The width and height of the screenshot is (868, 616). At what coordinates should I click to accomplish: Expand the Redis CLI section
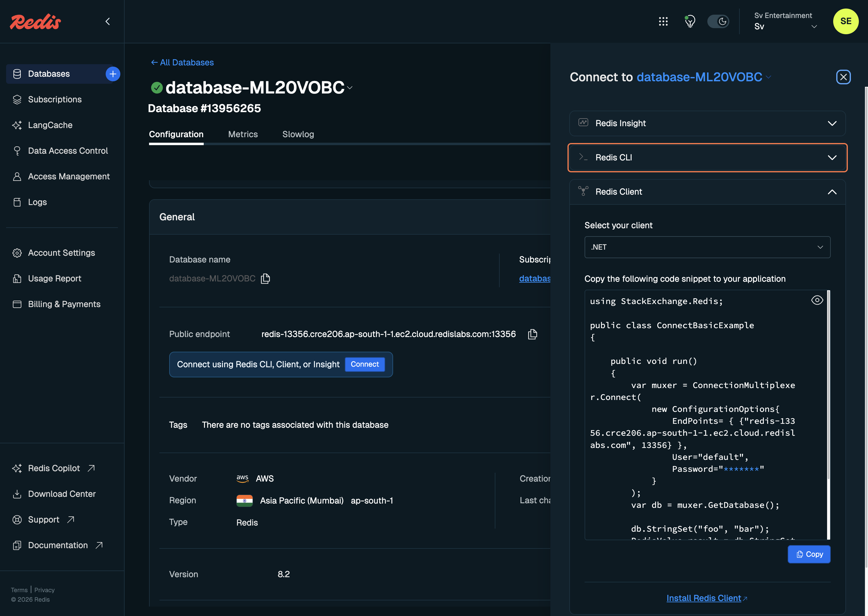click(707, 157)
